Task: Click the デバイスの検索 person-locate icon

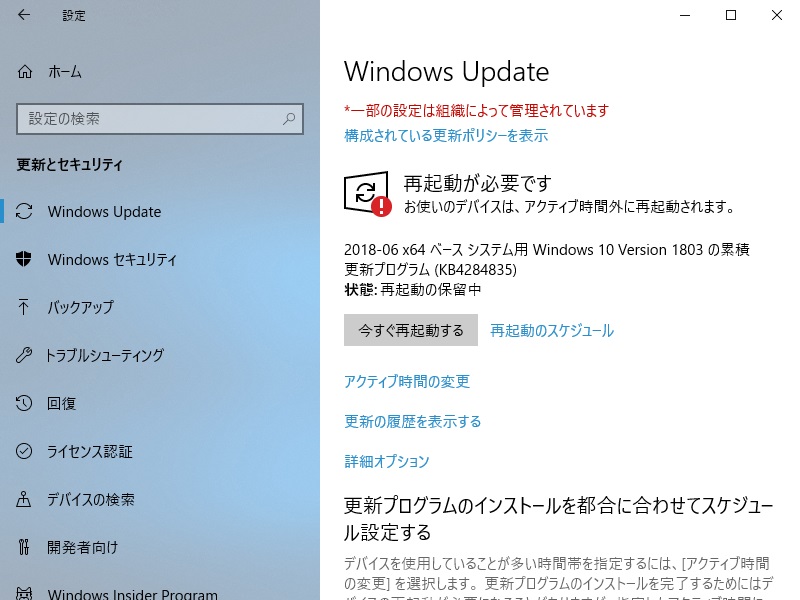Action: tap(23, 498)
